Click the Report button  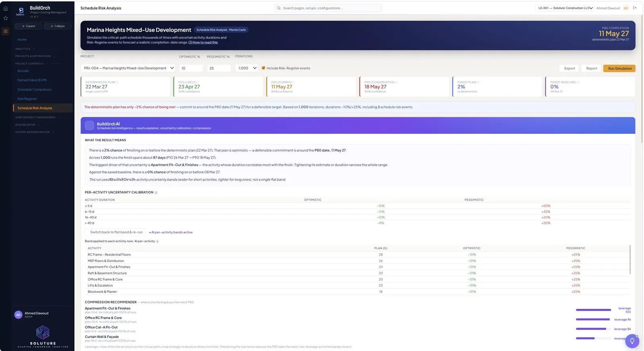coord(591,68)
